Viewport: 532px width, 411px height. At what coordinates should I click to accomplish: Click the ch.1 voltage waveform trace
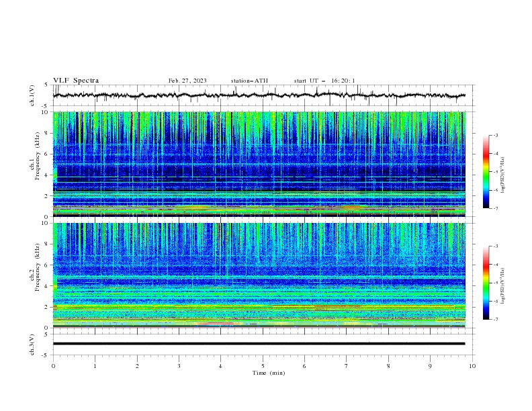point(259,95)
